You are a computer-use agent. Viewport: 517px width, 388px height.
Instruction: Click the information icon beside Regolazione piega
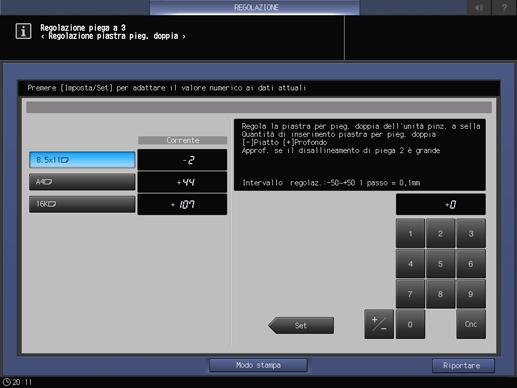tap(23, 31)
